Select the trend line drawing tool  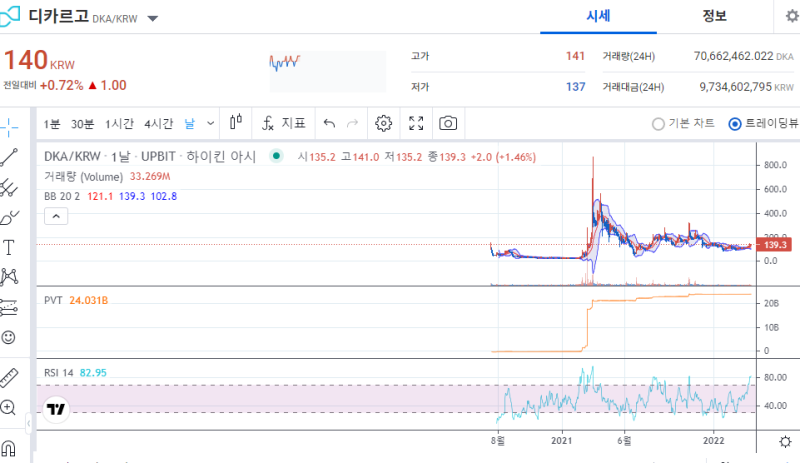pyautogui.click(x=9, y=157)
